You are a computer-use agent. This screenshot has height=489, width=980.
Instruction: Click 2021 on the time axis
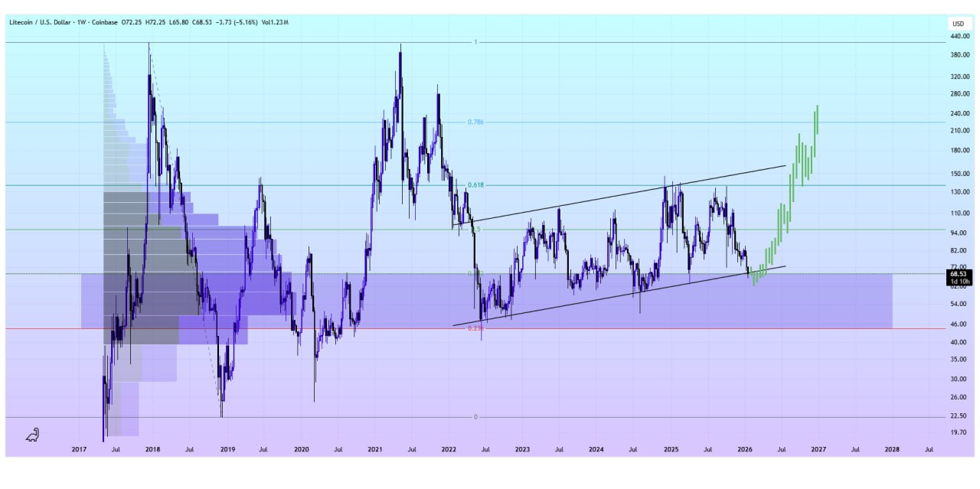375,450
